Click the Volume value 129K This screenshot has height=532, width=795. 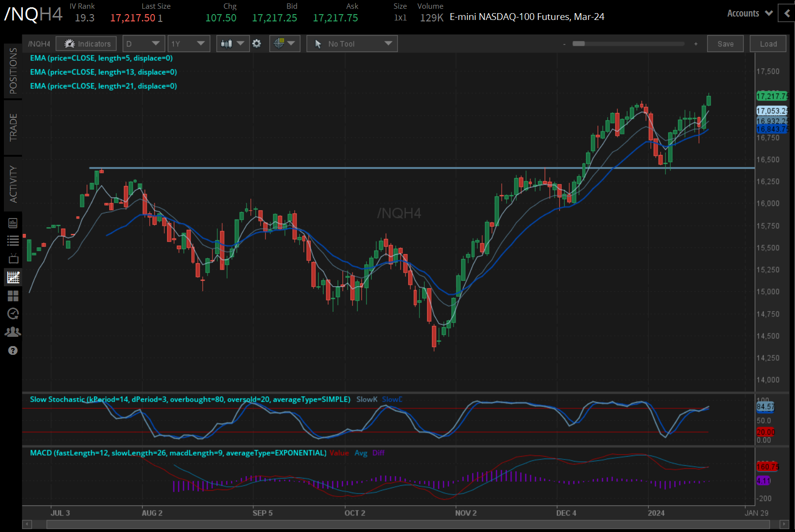(432, 18)
